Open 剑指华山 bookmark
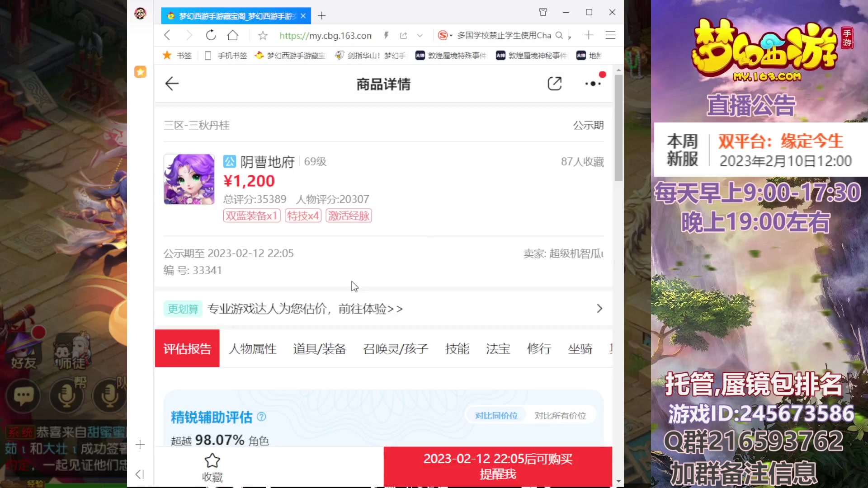This screenshot has width=868, height=488. coord(370,56)
